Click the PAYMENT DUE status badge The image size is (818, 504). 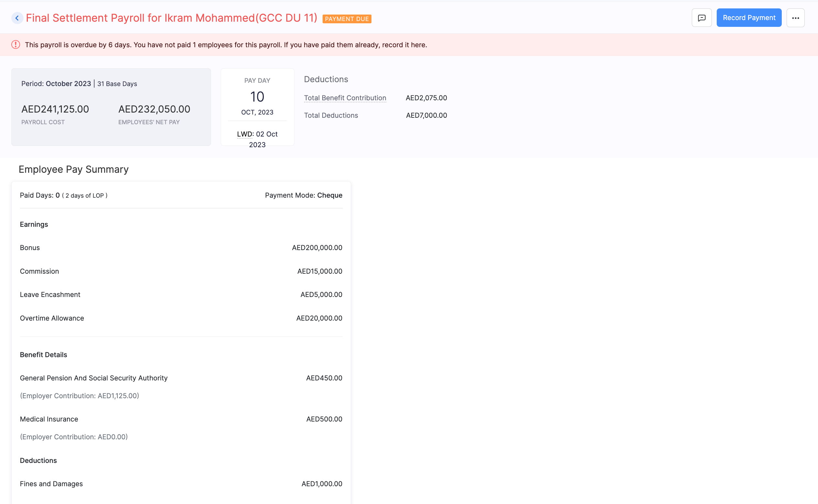(x=347, y=19)
